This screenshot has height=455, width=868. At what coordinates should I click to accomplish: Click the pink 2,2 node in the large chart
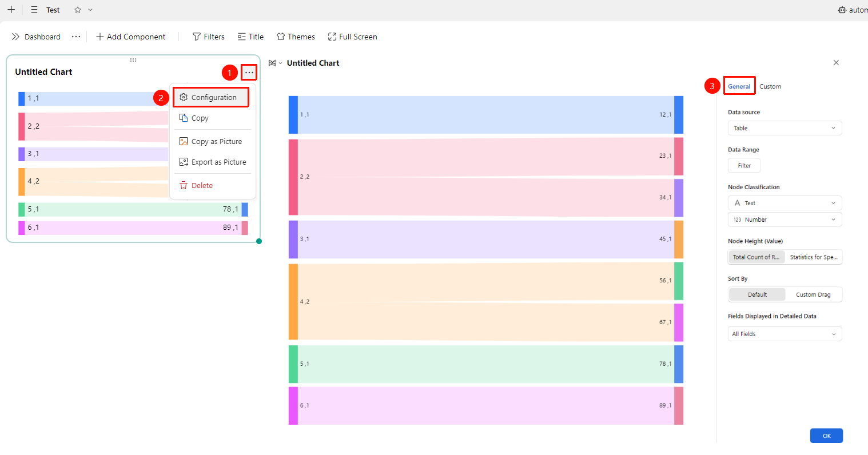tap(293, 177)
